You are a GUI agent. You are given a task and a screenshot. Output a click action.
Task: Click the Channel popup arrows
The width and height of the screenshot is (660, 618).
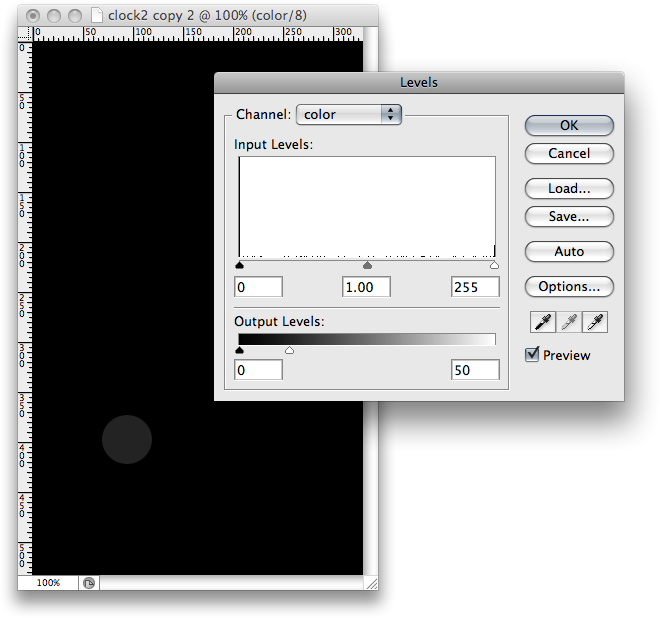click(x=391, y=114)
